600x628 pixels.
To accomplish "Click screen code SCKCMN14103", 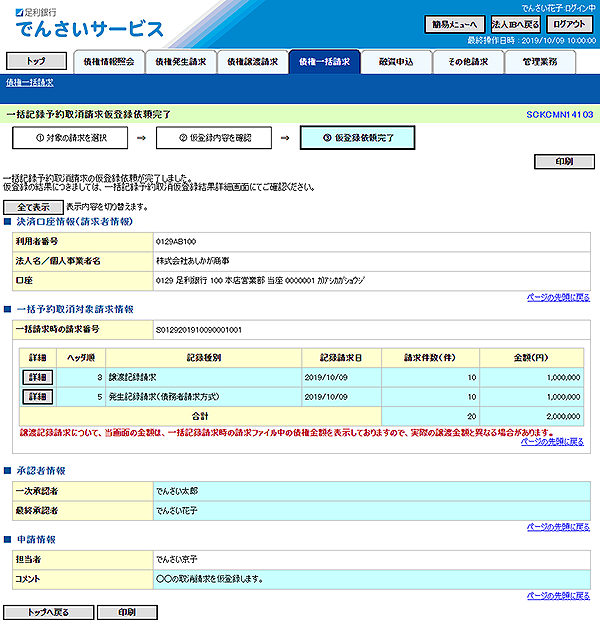I will [560, 115].
